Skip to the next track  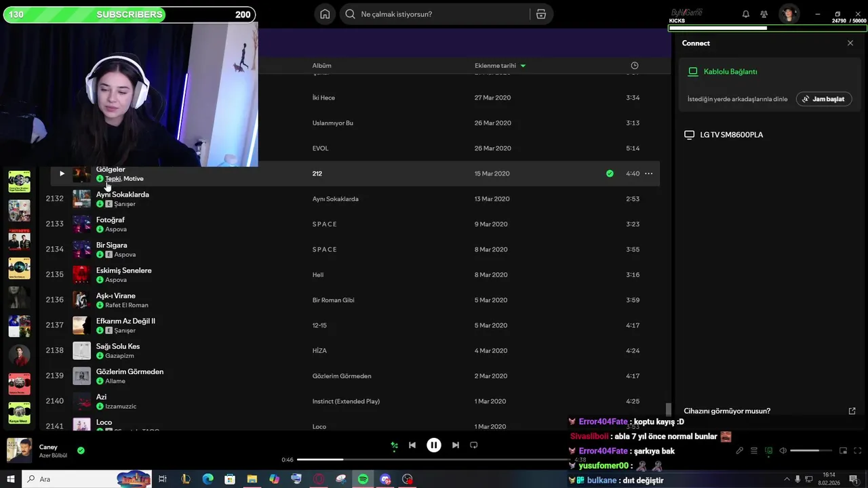tap(456, 445)
